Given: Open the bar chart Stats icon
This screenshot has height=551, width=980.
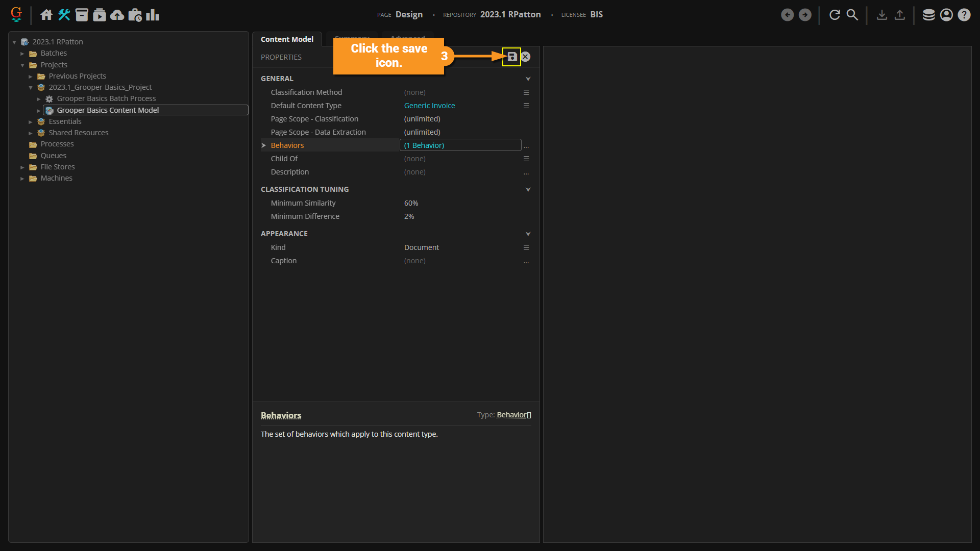Looking at the screenshot, I should [x=153, y=15].
